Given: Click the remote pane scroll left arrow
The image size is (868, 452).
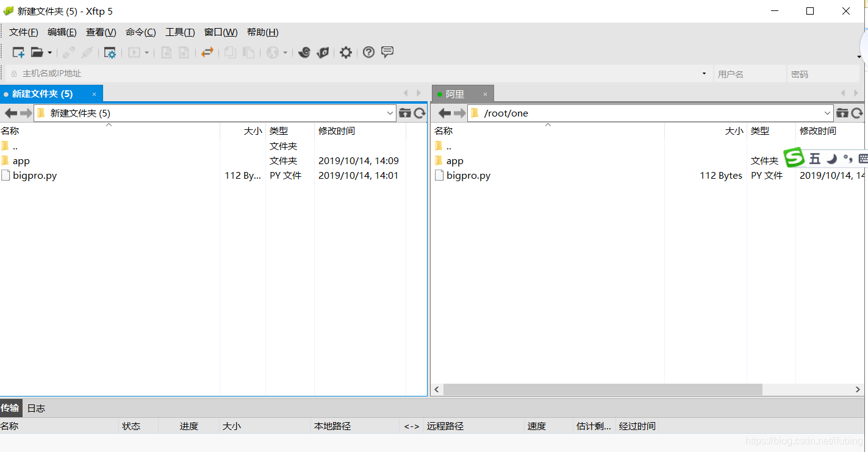Looking at the screenshot, I should pyautogui.click(x=437, y=389).
